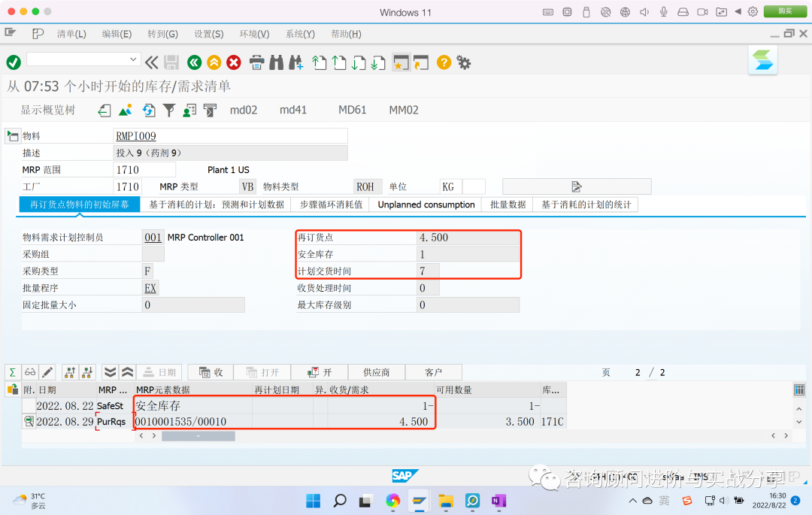
Task: Open the 系统(Y) menu
Action: 298,34
